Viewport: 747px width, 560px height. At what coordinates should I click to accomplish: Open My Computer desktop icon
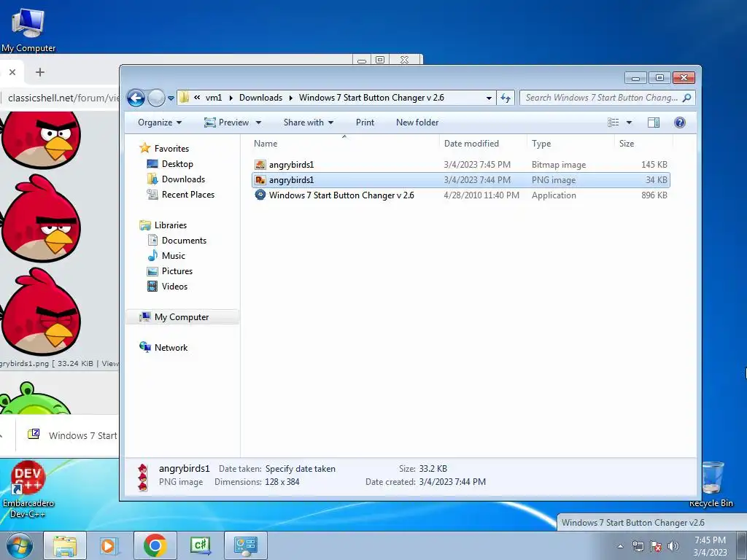point(28,29)
